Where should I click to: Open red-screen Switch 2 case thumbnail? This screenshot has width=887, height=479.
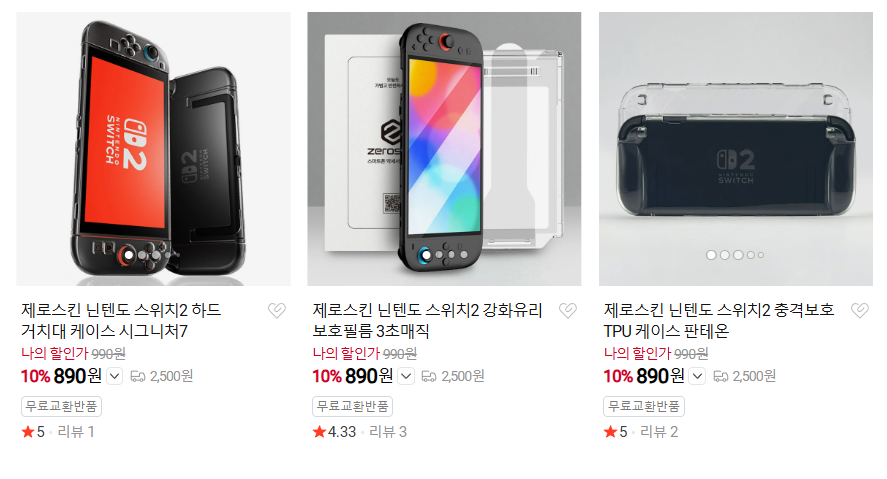tap(153, 149)
